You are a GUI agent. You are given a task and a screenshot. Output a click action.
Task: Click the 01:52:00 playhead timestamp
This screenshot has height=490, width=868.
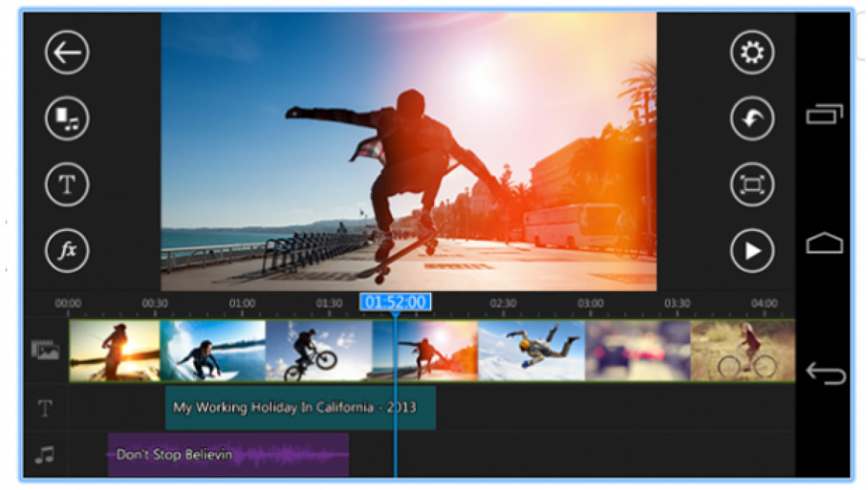coord(396,303)
